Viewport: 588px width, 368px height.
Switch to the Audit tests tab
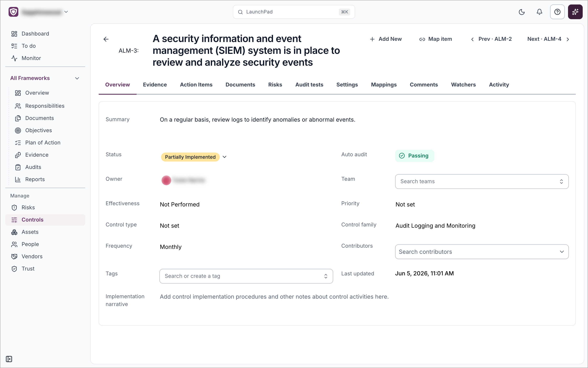(x=309, y=85)
